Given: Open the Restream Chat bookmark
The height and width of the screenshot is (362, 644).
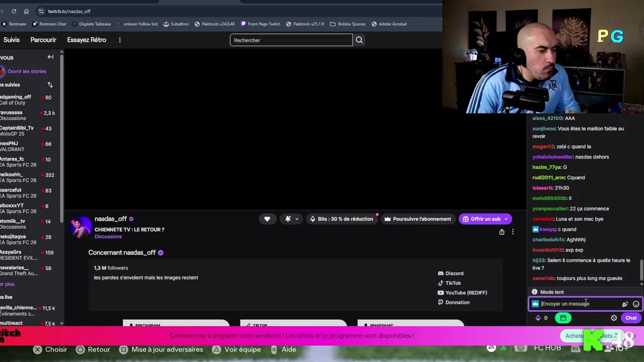Looking at the screenshot, I should point(49,24).
